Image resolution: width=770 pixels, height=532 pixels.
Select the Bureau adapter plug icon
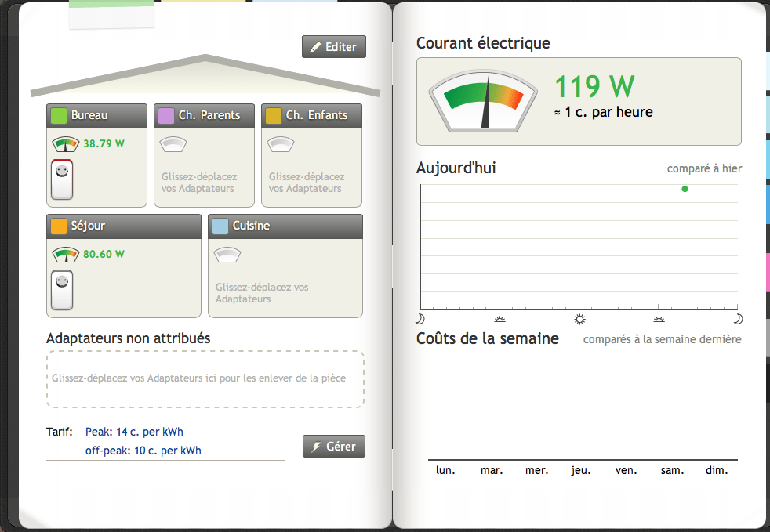[x=62, y=179]
